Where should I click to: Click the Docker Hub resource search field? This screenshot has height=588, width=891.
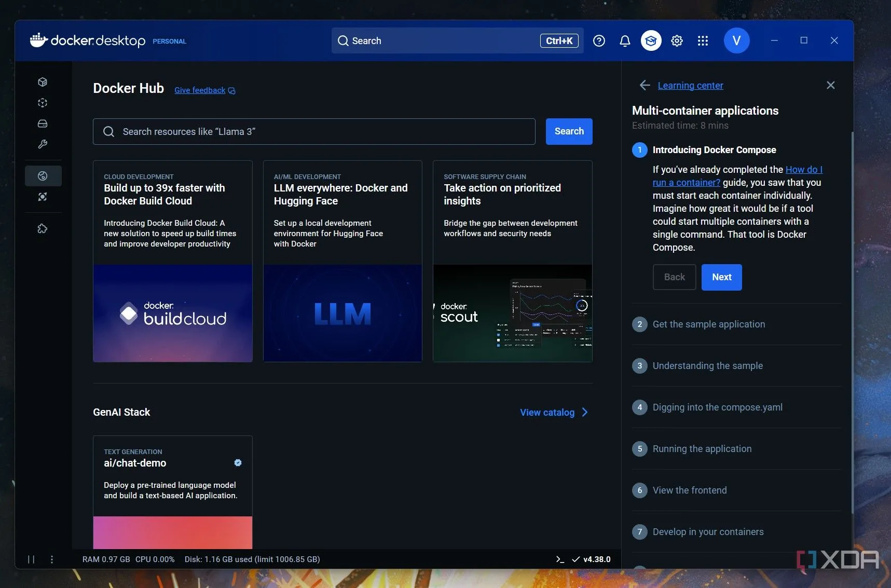314,132
